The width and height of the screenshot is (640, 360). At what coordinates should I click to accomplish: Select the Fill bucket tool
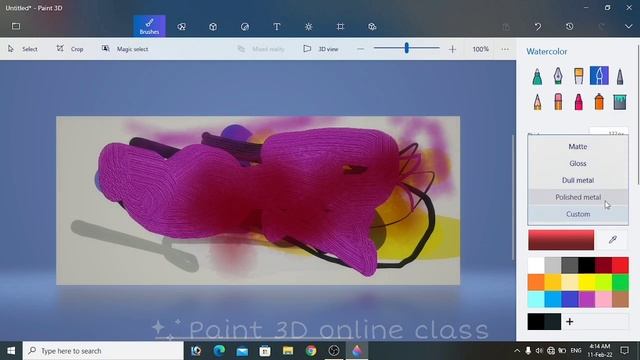click(x=620, y=102)
